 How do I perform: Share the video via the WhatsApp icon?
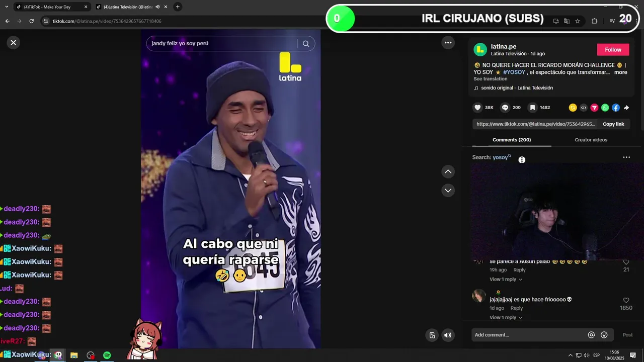tap(605, 108)
